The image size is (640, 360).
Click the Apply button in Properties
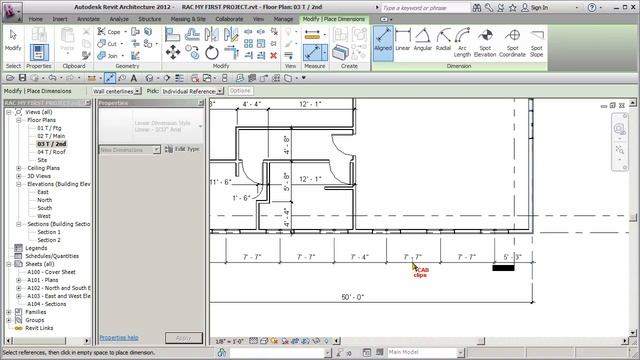pyautogui.click(x=184, y=338)
